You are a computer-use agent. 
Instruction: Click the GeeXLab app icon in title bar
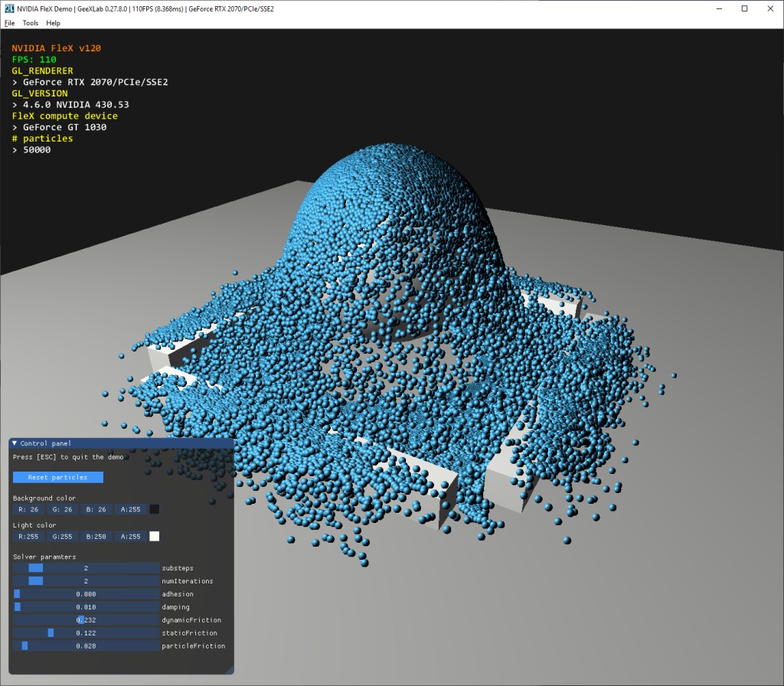point(9,8)
